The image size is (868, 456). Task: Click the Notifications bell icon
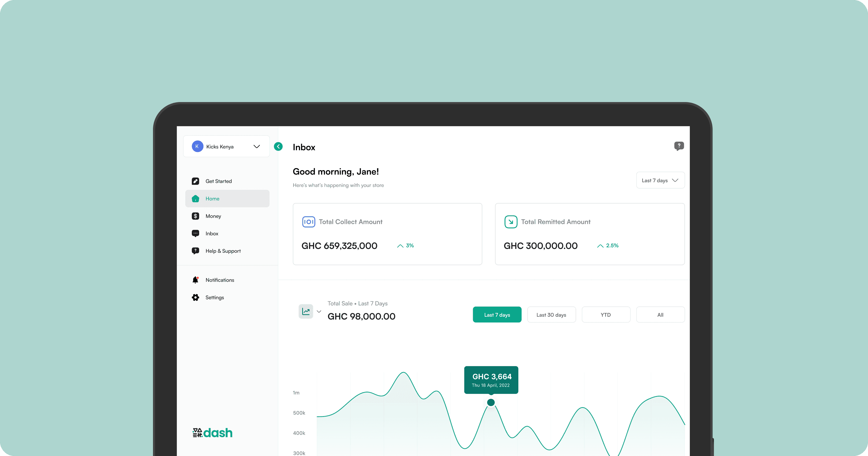pos(195,280)
